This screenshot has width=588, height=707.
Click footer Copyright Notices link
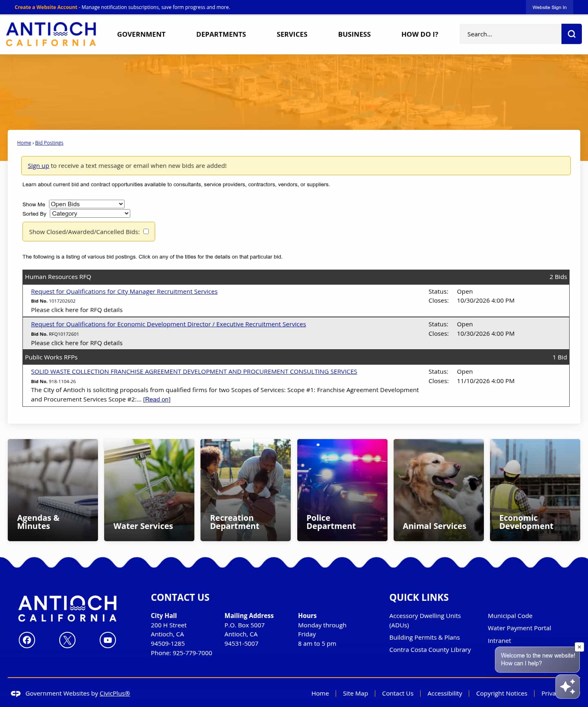(501, 694)
